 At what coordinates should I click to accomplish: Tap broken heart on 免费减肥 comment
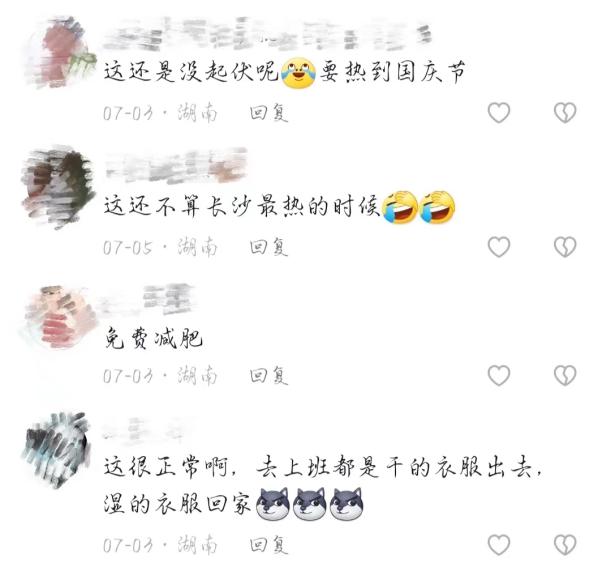(565, 375)
